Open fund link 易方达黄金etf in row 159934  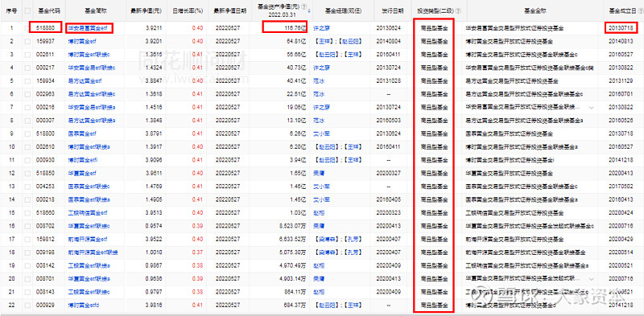pyautogui.click(x=85, y=81)
